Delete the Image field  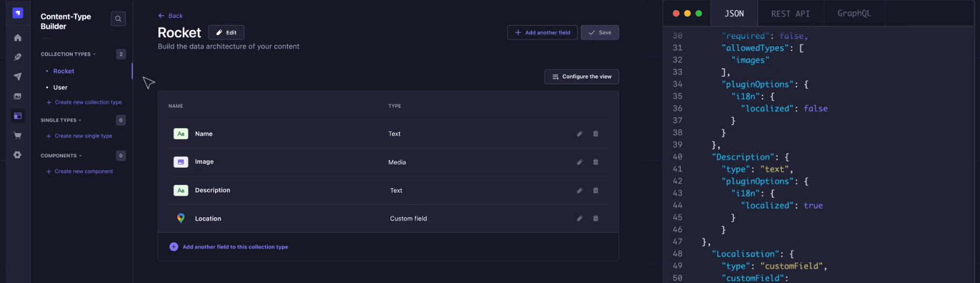point(596,162)
